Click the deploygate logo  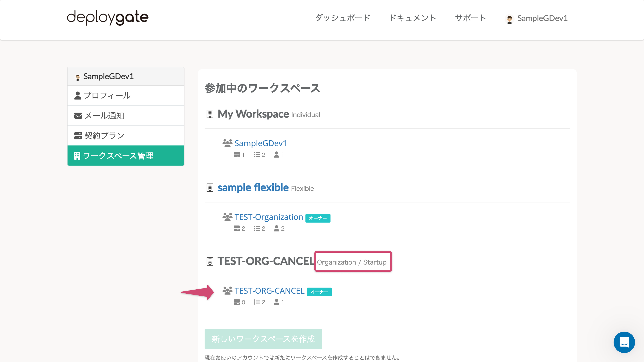(x=108, y=17)
